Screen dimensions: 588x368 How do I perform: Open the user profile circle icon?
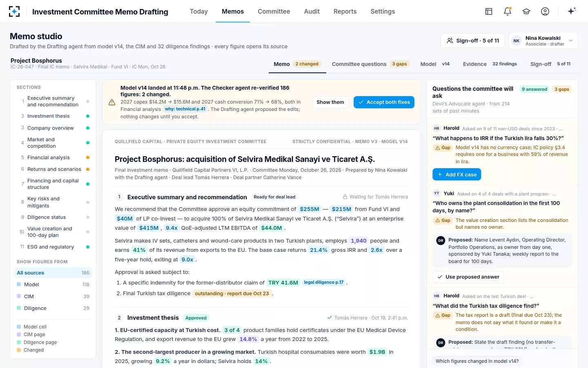tap(545, 11)
